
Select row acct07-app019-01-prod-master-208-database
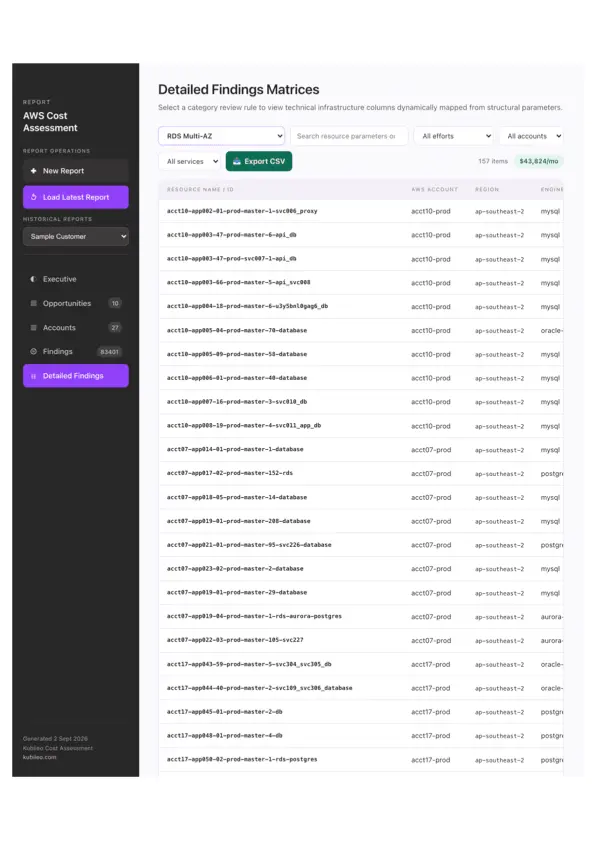coord(361,521)
